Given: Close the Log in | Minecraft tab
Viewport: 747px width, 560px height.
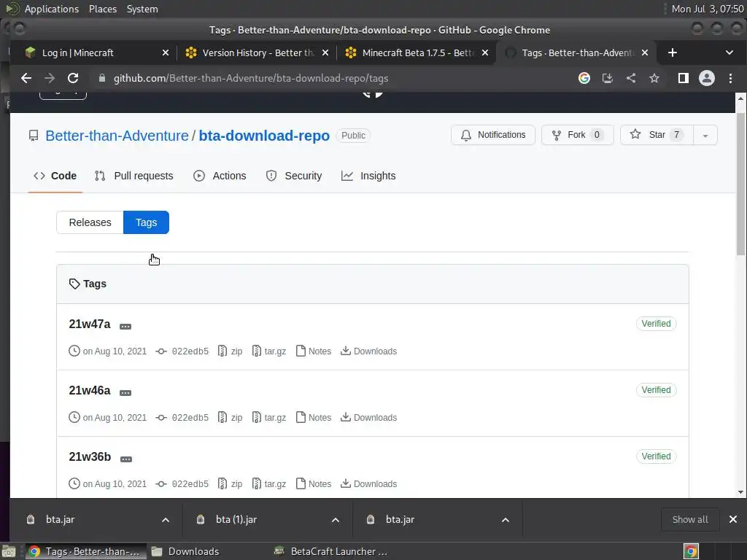Looking at the screenshot, I should [x=166, y=52].
